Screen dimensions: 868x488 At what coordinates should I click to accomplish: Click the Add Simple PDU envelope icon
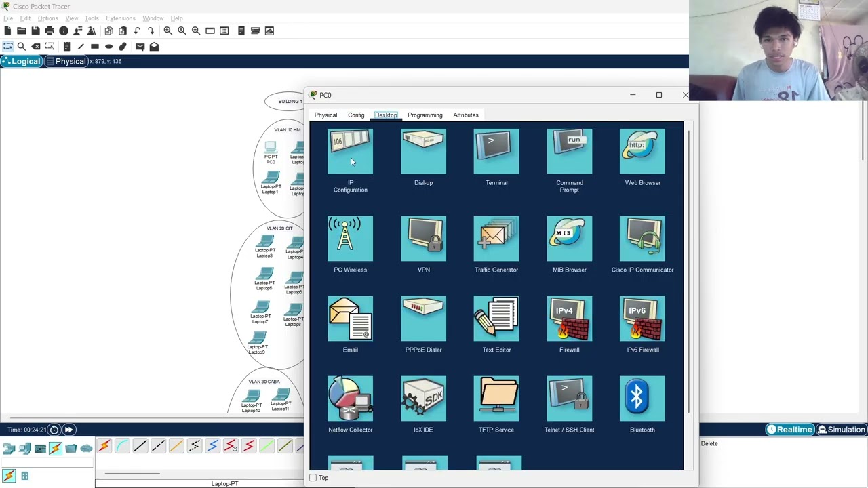(x=140, y=46)
